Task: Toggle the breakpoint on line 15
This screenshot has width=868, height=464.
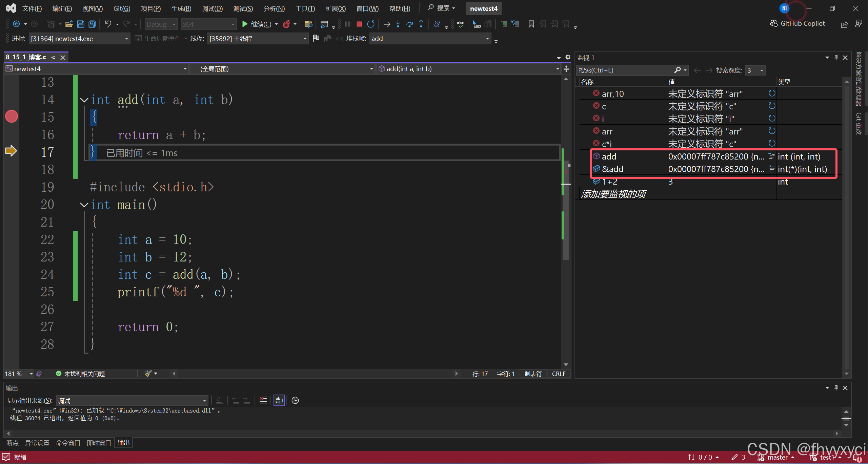Action: (x=12, y=117)
